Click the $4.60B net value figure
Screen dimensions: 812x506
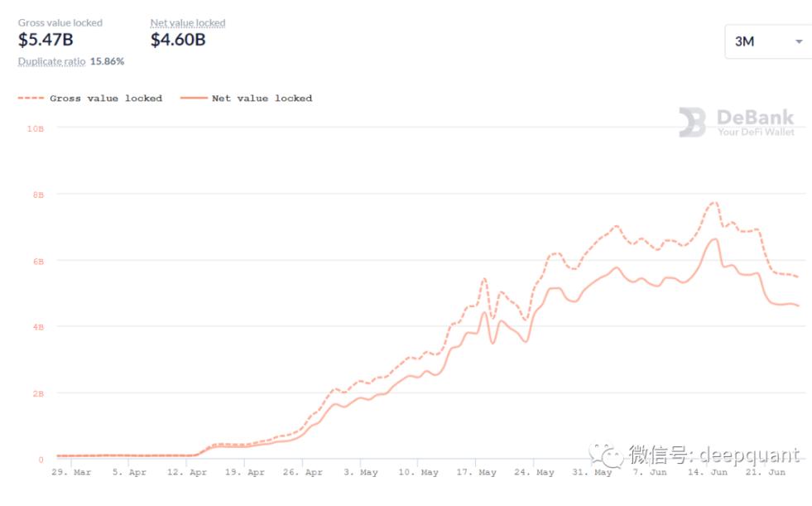pyautogui.click(x=178, y=40)
